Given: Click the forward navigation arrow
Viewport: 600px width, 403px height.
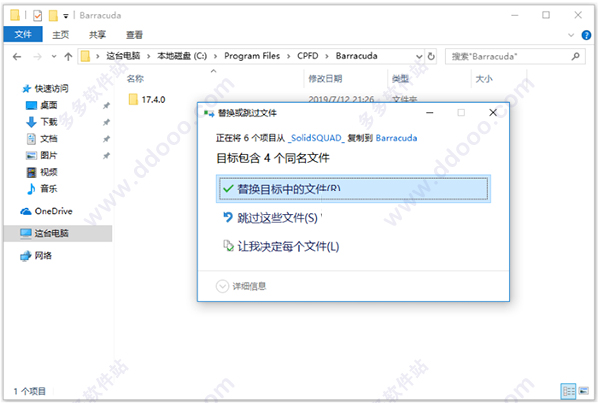Looking at the screenshot, I should coord(38,57).
